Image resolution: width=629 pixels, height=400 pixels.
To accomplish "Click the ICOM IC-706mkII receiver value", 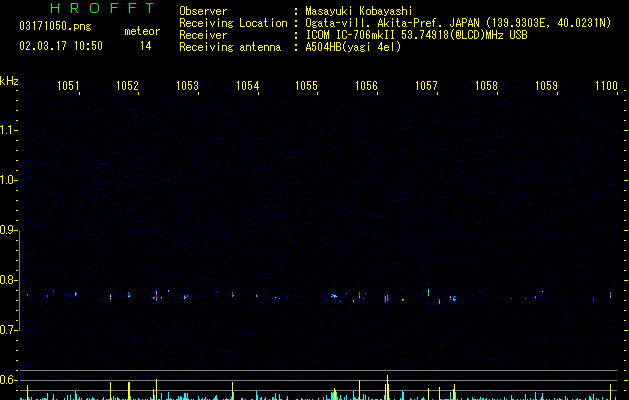I will 416,35.
